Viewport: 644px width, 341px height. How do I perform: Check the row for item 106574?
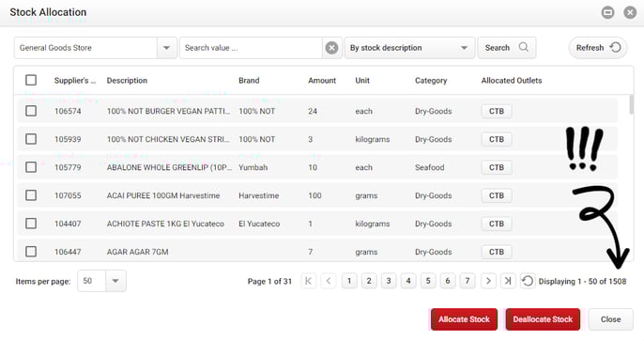click(x=31, y=111)
